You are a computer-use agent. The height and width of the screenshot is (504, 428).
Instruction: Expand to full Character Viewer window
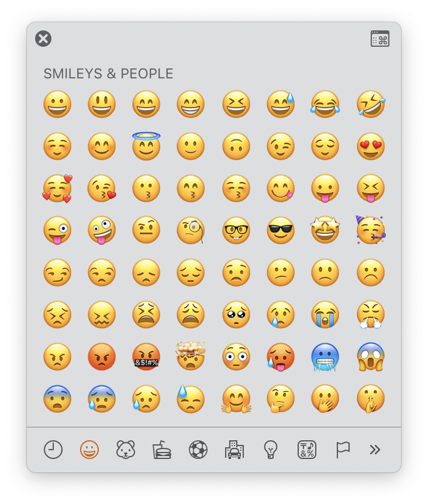380,39
